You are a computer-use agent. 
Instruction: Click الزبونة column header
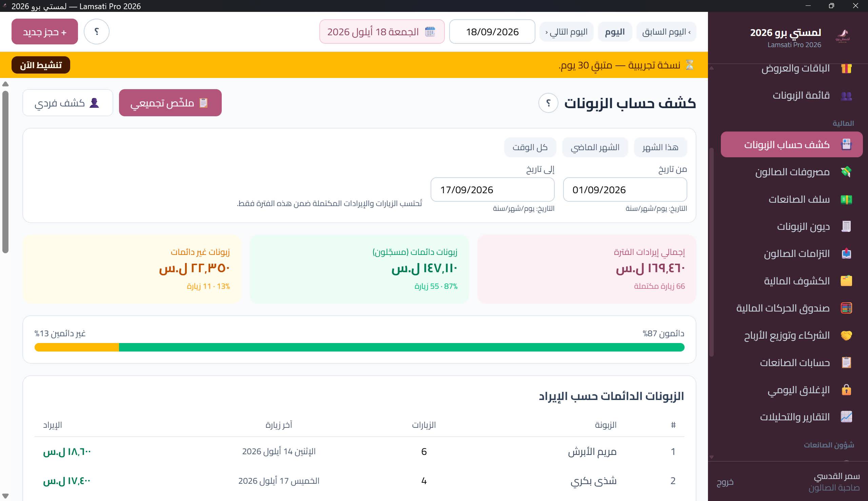point(606,425)
